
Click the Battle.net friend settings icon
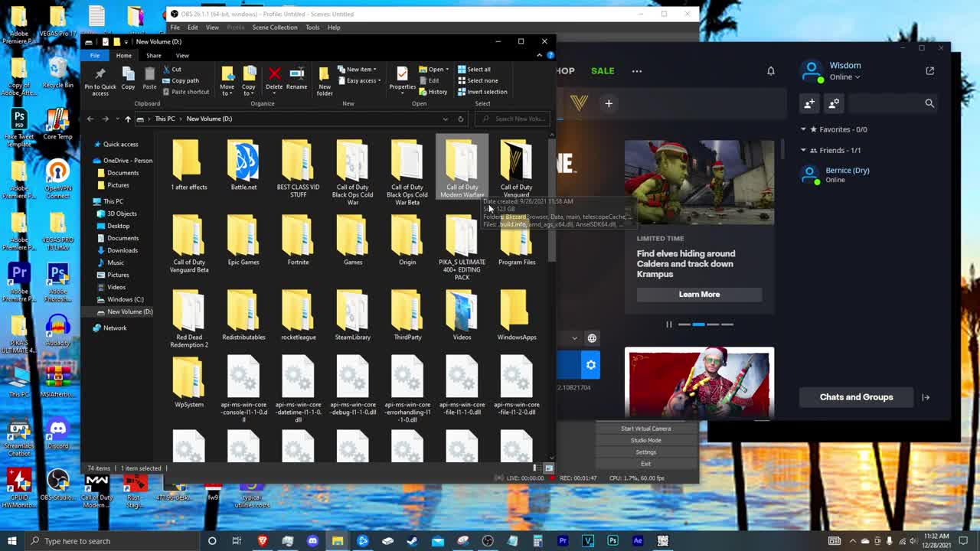tap(834, 103)
